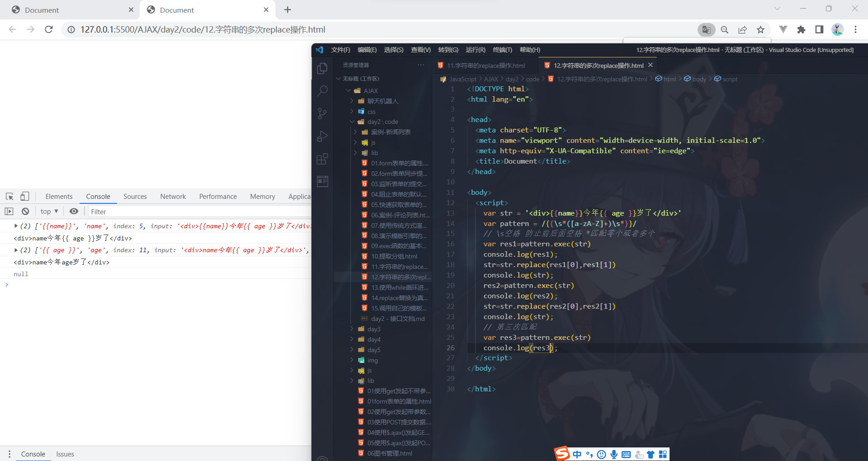Close the 12.字符串的多次replace操作.html editor tab
The image size is (868, 461).
click(651, 65)
